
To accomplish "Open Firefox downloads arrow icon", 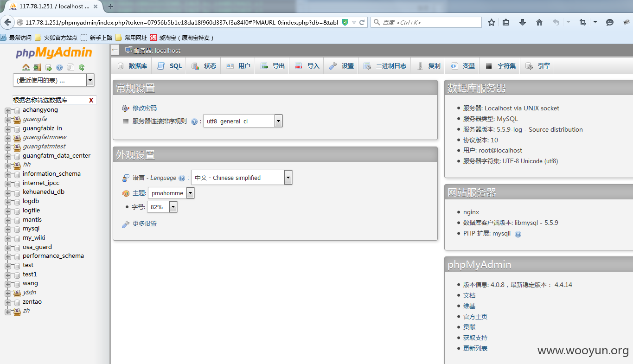I will coord(523,22).
